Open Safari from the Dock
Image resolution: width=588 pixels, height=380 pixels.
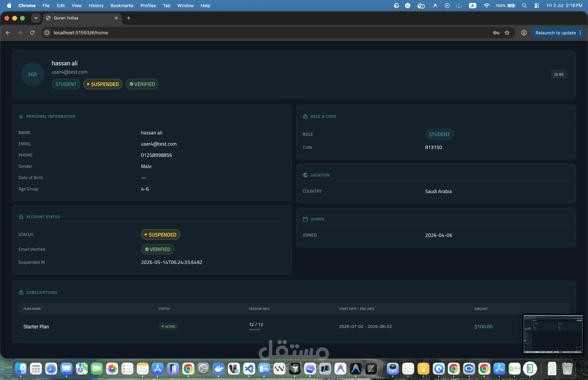click(x=51, y=369)
